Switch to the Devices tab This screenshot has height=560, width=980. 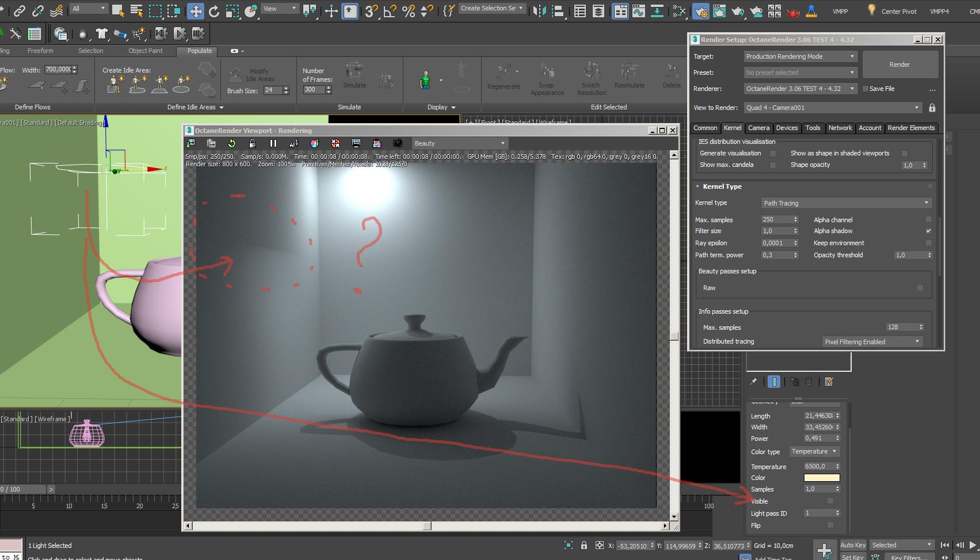(787, 128)
